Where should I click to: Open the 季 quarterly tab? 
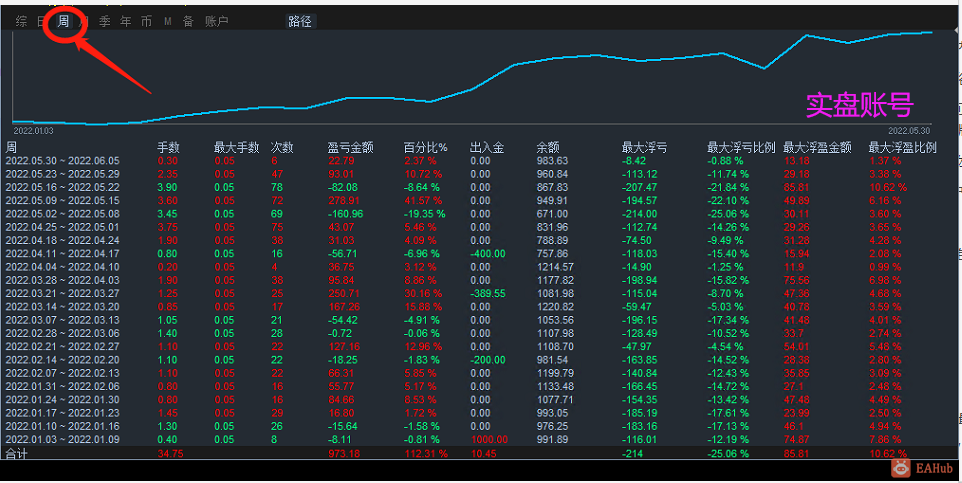pyautogui.click(x=105, y=21)
